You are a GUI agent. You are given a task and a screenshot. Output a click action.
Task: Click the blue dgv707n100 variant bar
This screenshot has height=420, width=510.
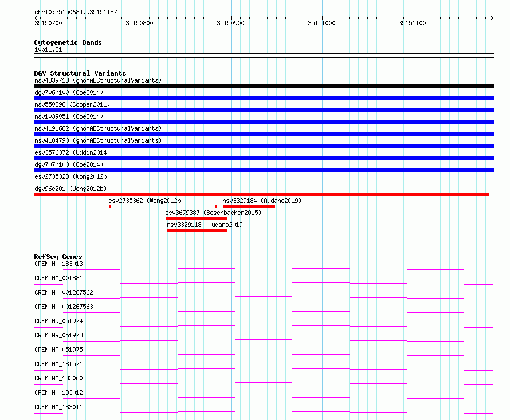coord(264,170)
